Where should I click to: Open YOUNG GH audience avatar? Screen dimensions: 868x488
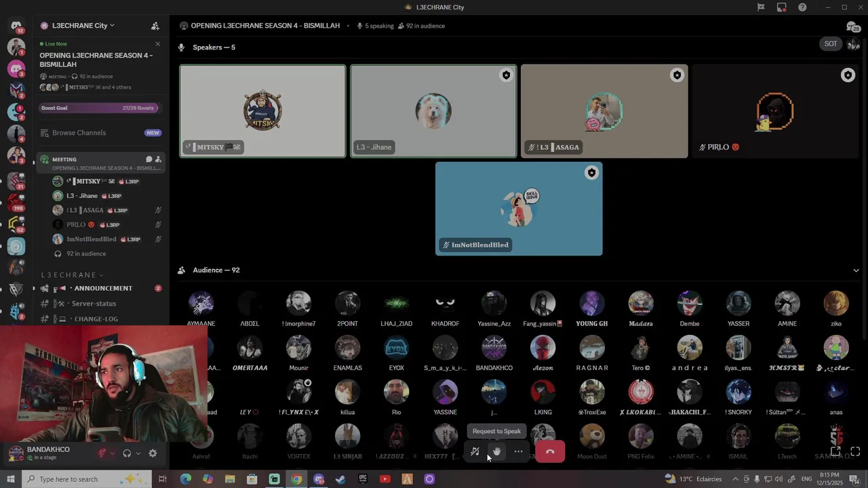(x=591, y=304)
